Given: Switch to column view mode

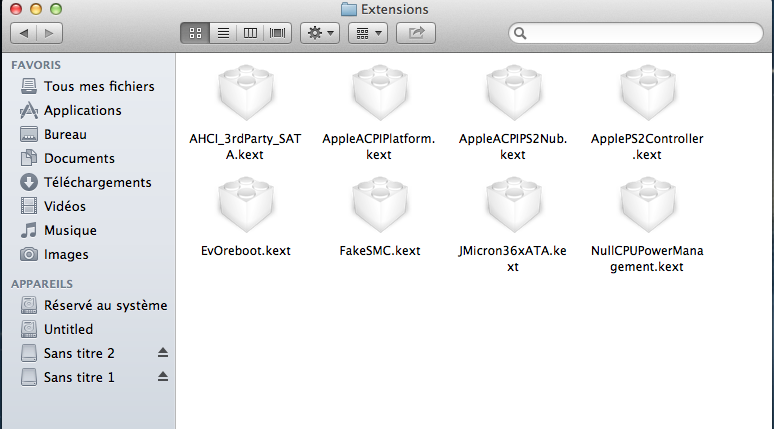Looking at the screenshot, I should click(250, 33).
